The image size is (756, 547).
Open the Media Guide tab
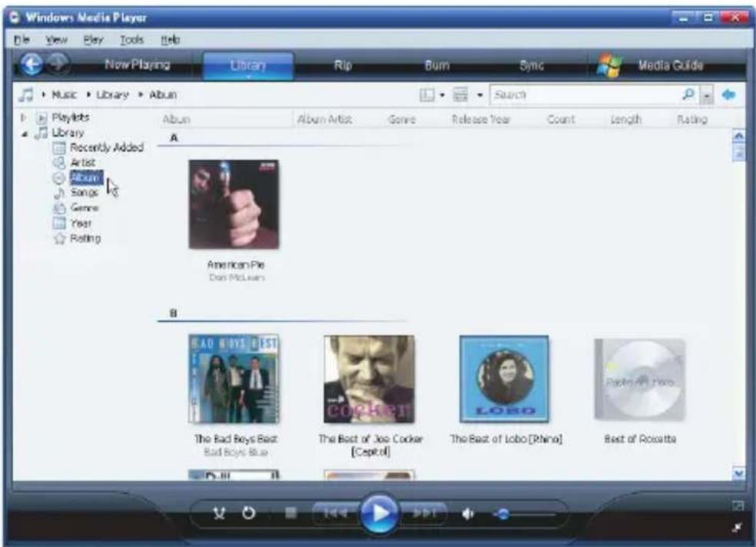(x=670, y=65)
